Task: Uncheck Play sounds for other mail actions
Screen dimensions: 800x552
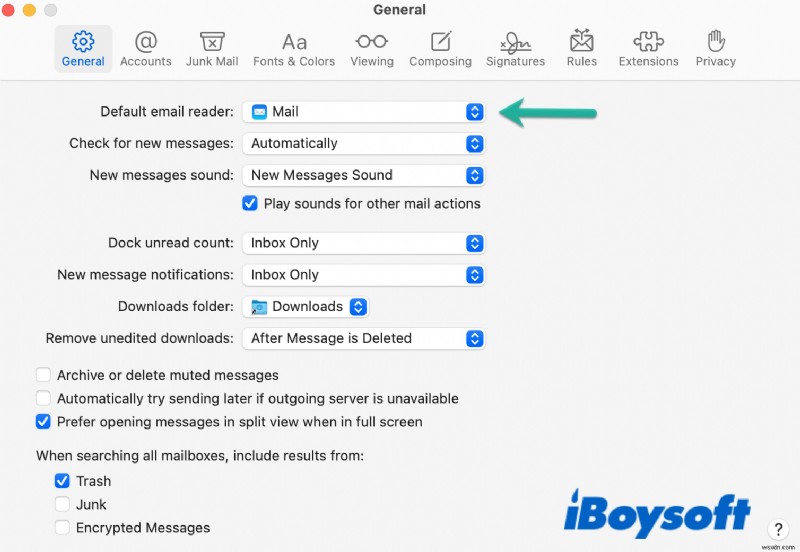Action: 250,204
